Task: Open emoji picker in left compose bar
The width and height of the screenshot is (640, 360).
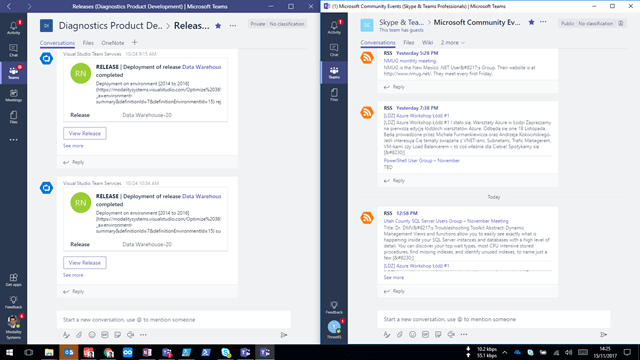Action: (x=92, y=335)
